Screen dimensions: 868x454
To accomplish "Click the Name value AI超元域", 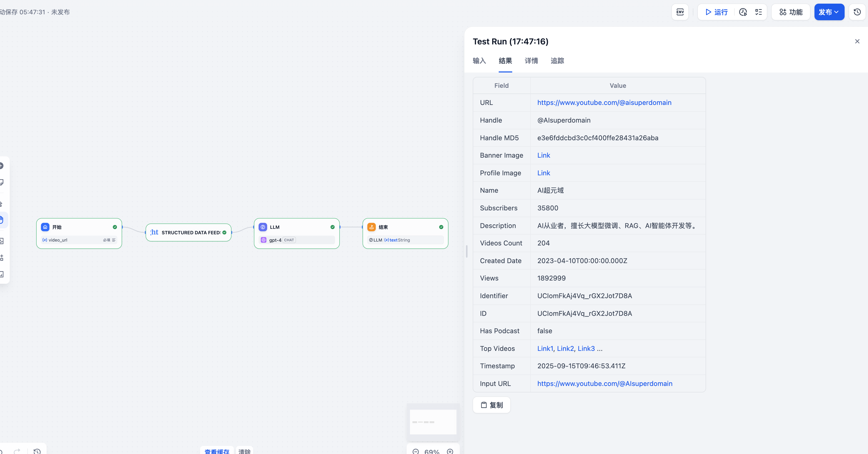I will [x=550, y=190].
